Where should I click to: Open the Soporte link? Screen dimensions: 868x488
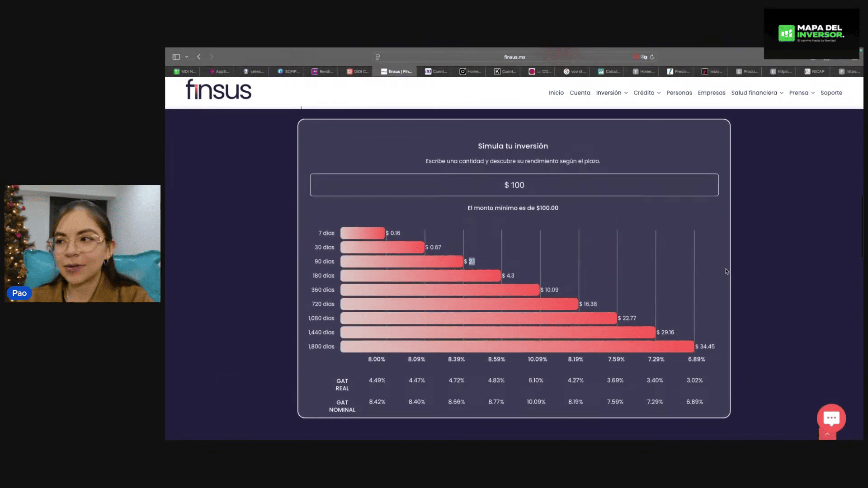pyautogui.click(x=831, y=93)
